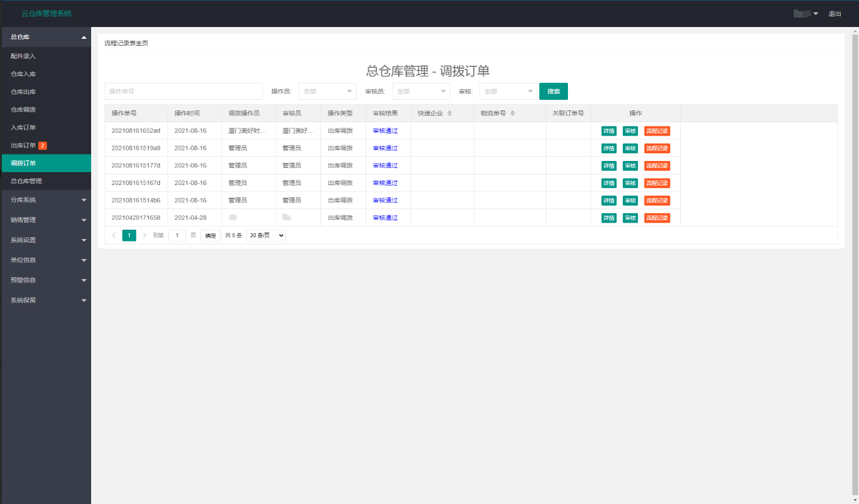This screenshot has width=859, height=504.
Task: Click 详情 for order 2021081615177d
Action: (609, 166)
